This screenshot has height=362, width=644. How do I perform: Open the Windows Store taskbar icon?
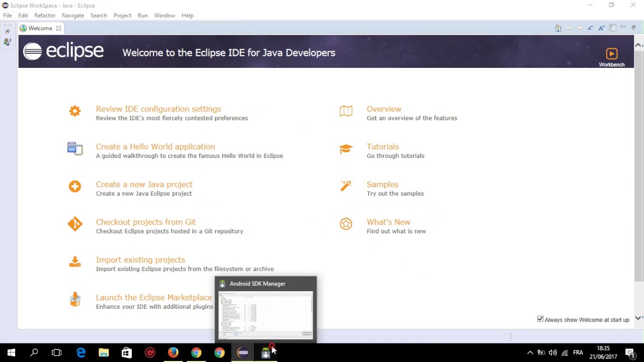pyautogui.click(x=127, y=352)
